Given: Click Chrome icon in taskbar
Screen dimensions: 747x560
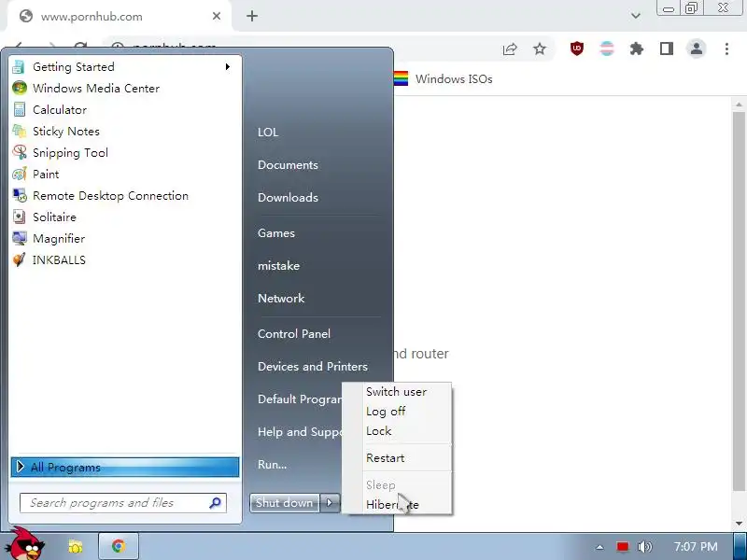Looking at the screenshot, I should click(119, 546).
